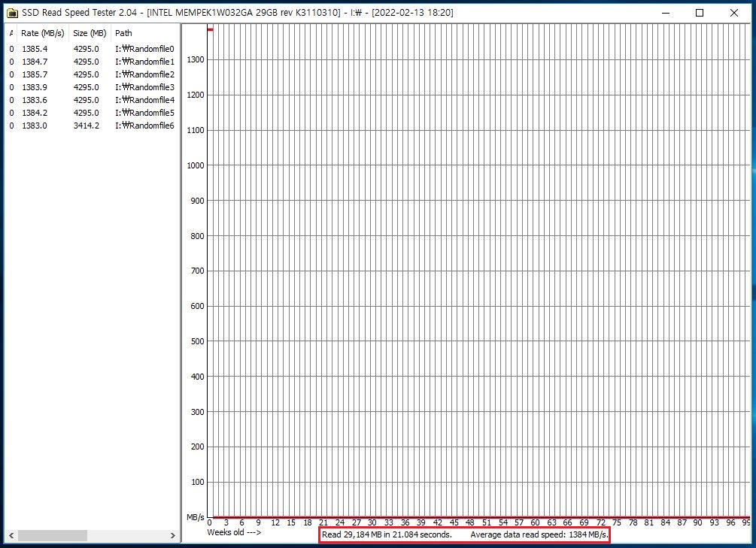The image size is (756, 548).
Task: Click the 'Read 29,184 MB in 21.084 seconds' status text
Action: (387, 534)
